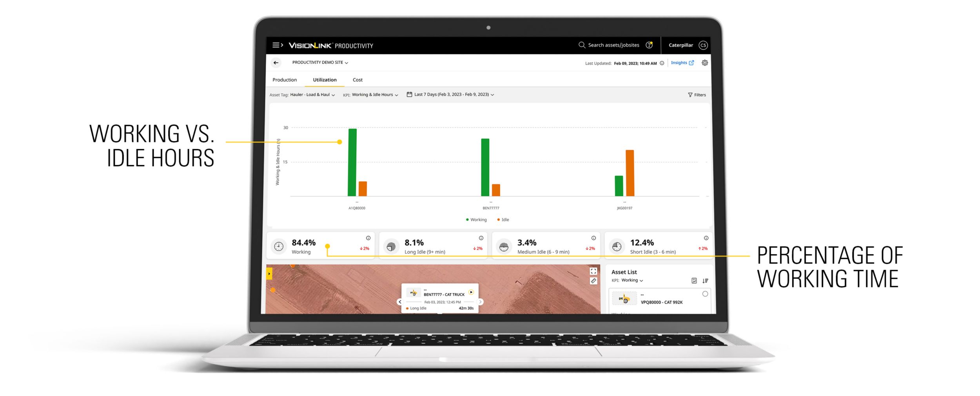This screenshot has height=396, width=980.
Task: Click the Long Idle card icon
Action: click(391, 247)
